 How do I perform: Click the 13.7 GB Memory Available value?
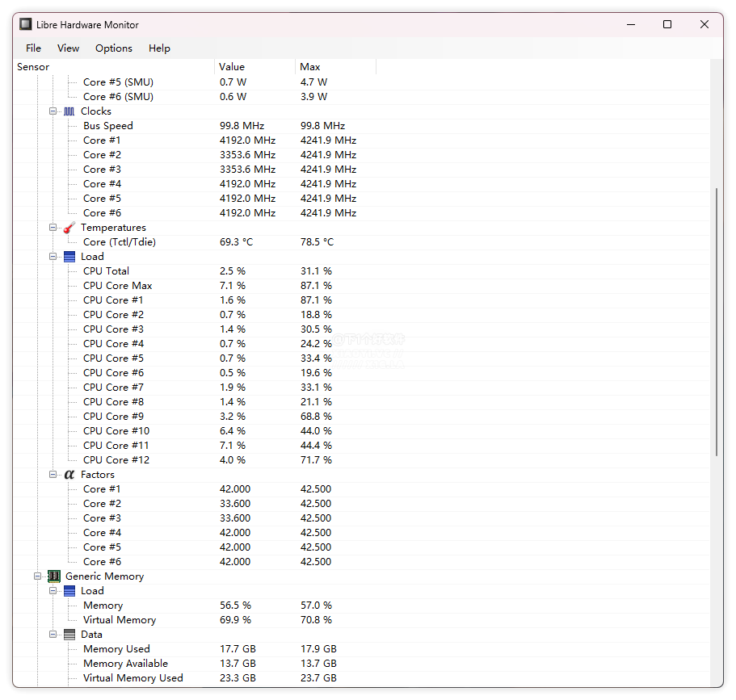tap(238, 664)
